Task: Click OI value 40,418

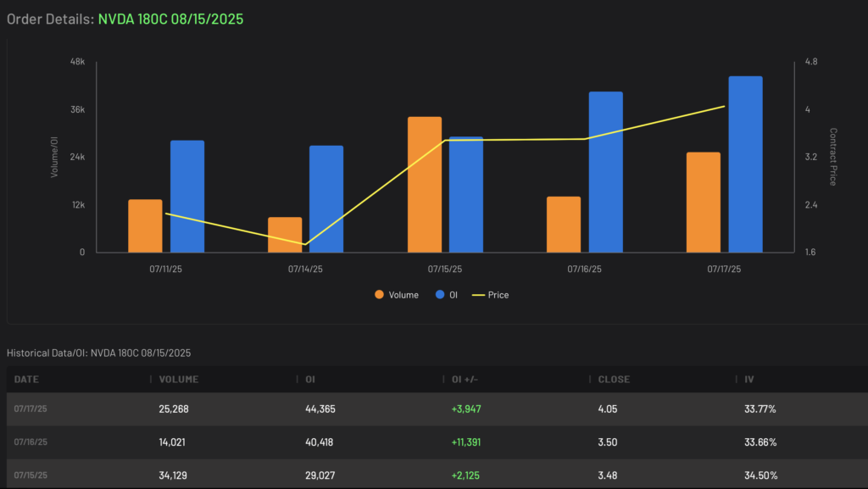Action: point(320,442)
